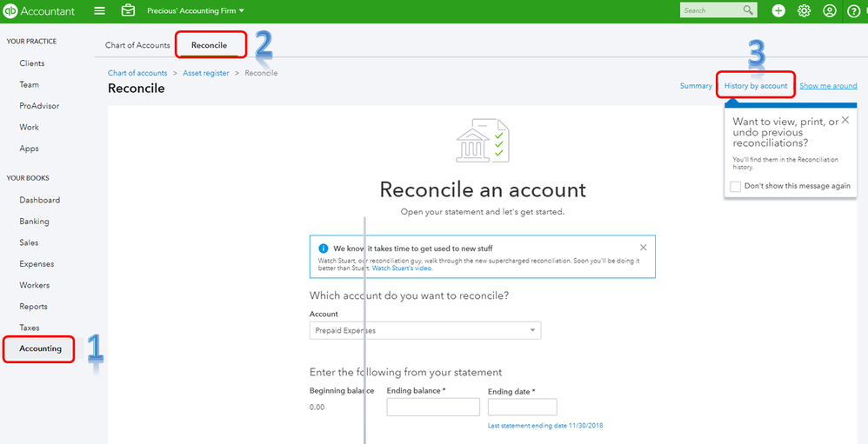Click the bank statement illustration icon

(483, 140)
